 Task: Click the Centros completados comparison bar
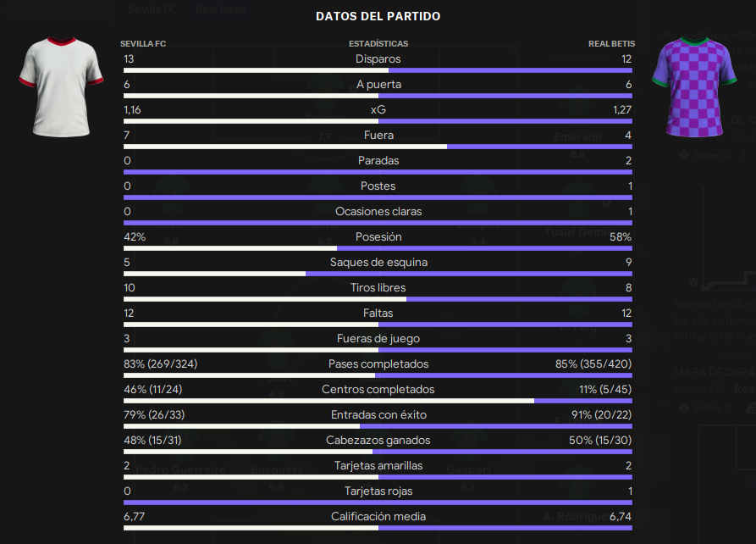[378, 401]
